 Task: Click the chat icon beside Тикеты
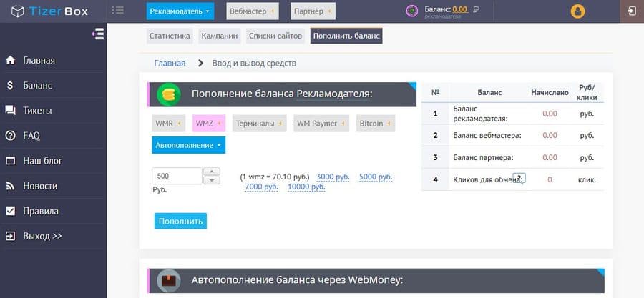[x=10, y=111]
